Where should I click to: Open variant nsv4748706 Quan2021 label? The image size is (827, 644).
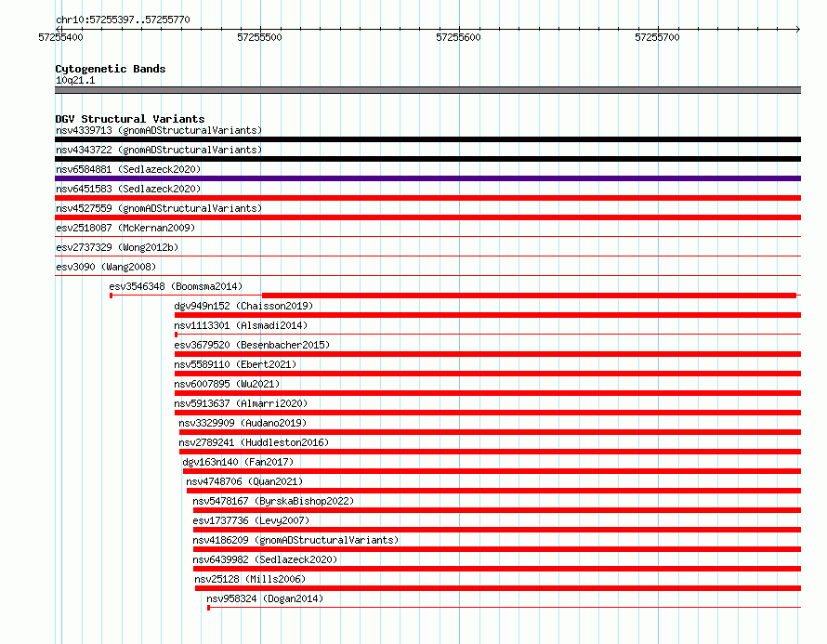pyautogui.click(x=244, y=481)
